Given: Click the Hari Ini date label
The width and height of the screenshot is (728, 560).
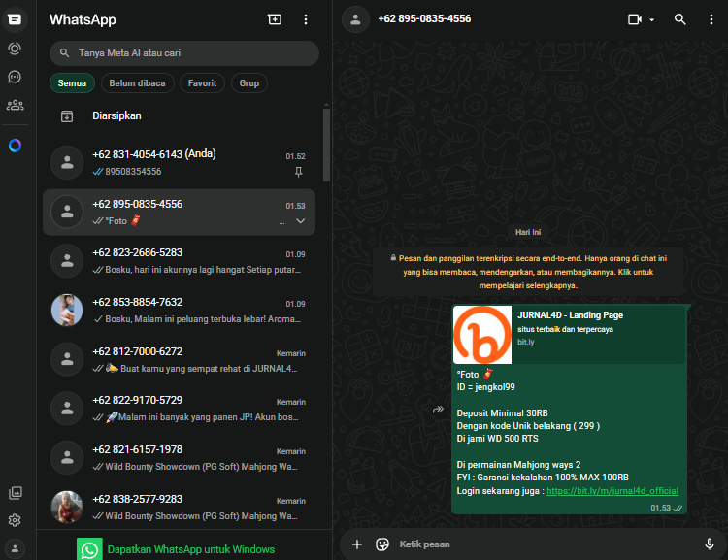Looking at the screenshot, I should tap(528, 232).
